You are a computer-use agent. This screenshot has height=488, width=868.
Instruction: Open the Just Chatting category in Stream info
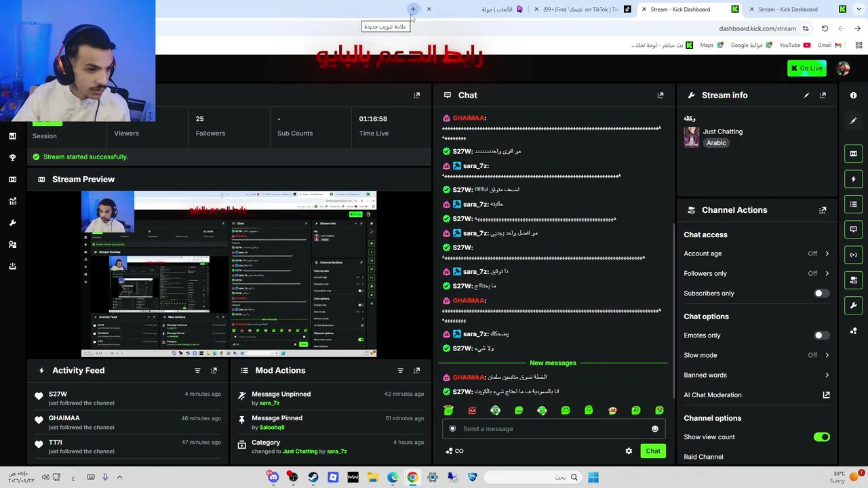tap(723, 131)
